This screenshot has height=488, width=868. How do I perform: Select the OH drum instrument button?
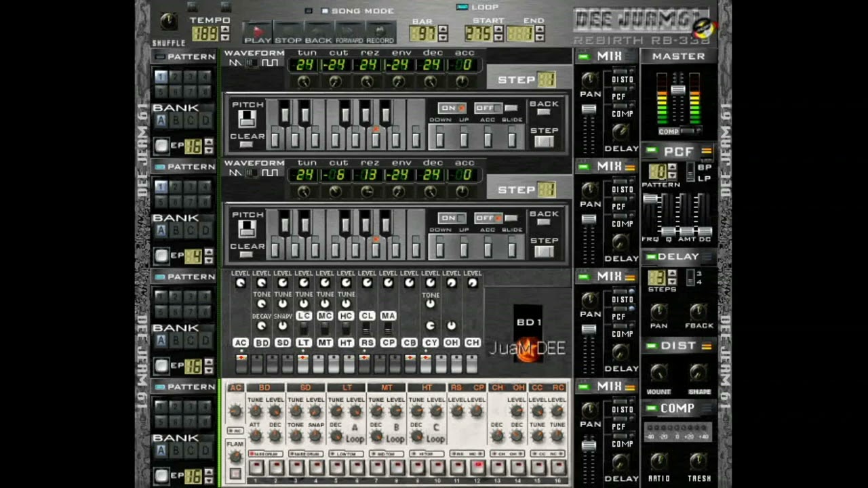pyautogui.click(x=452, y=343)
